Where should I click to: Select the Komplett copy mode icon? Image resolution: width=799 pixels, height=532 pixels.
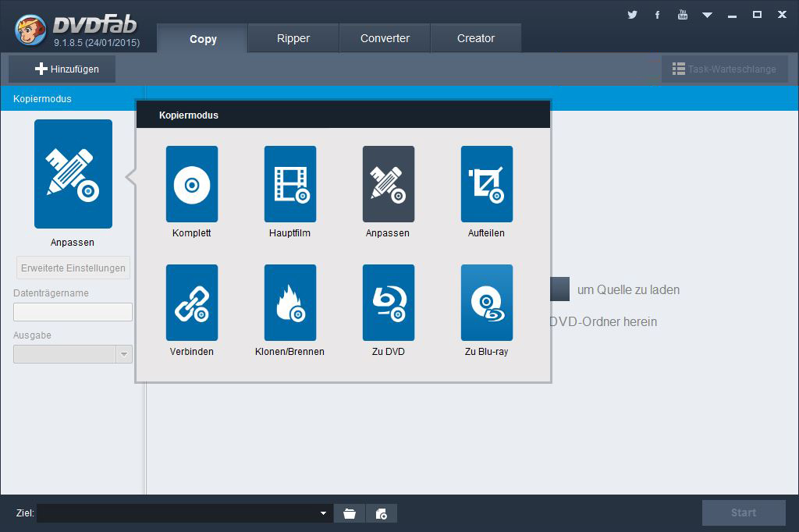[x=192, y=184]
